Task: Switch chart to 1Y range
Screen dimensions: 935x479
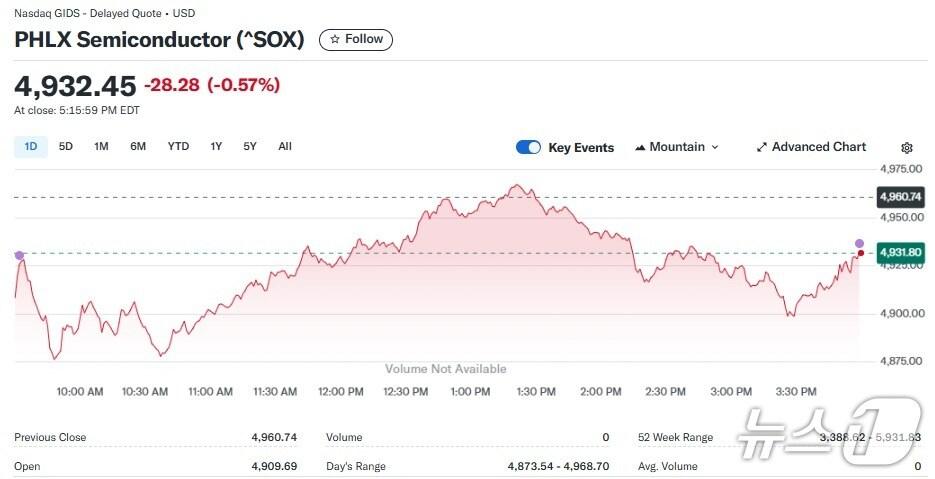Action: (216, 146)
